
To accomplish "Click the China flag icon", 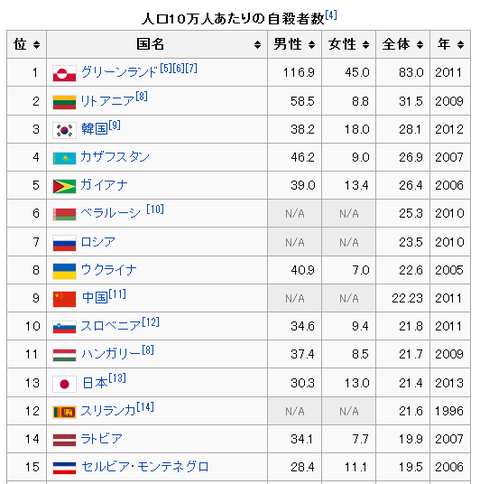I will (64, 299).
